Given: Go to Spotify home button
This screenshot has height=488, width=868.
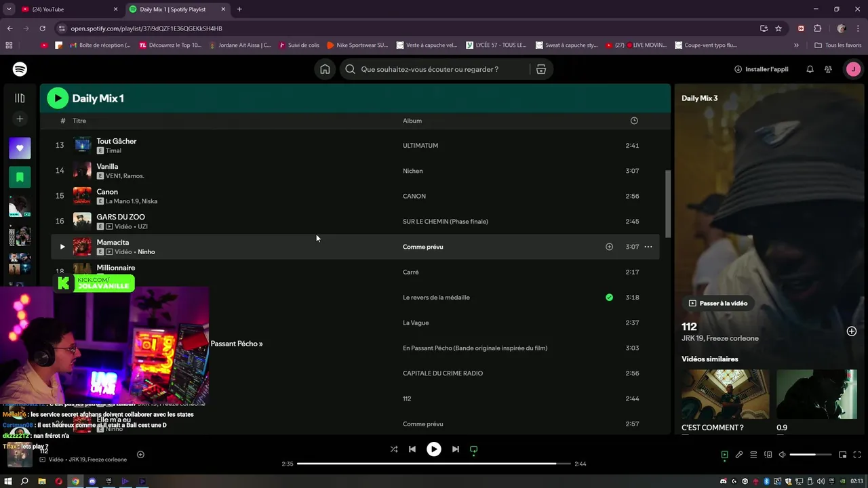Looking at the screenshot, I should click(325, 69).
